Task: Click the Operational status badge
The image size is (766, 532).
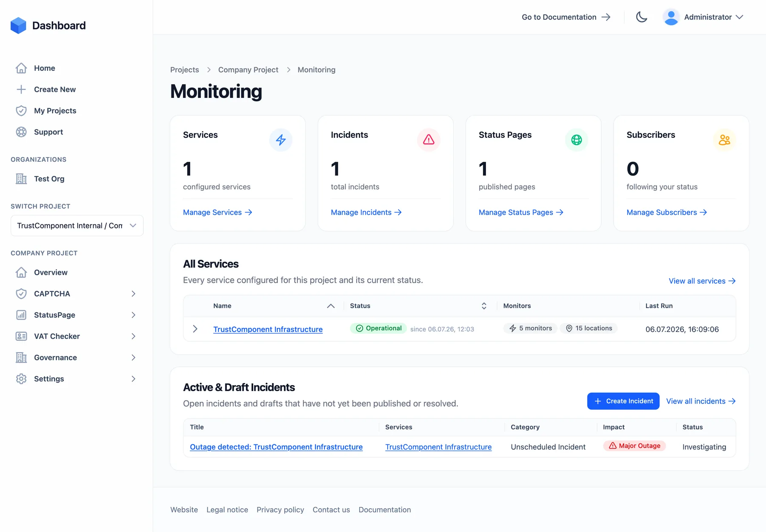Action: (378, 328)
